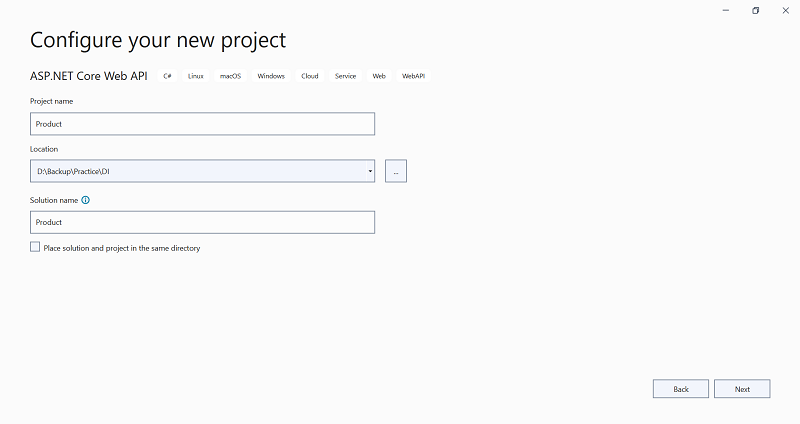Viewport: 800px width, 424px height.
Task: Click the Linux platform tag
Action: click(196, 76)
